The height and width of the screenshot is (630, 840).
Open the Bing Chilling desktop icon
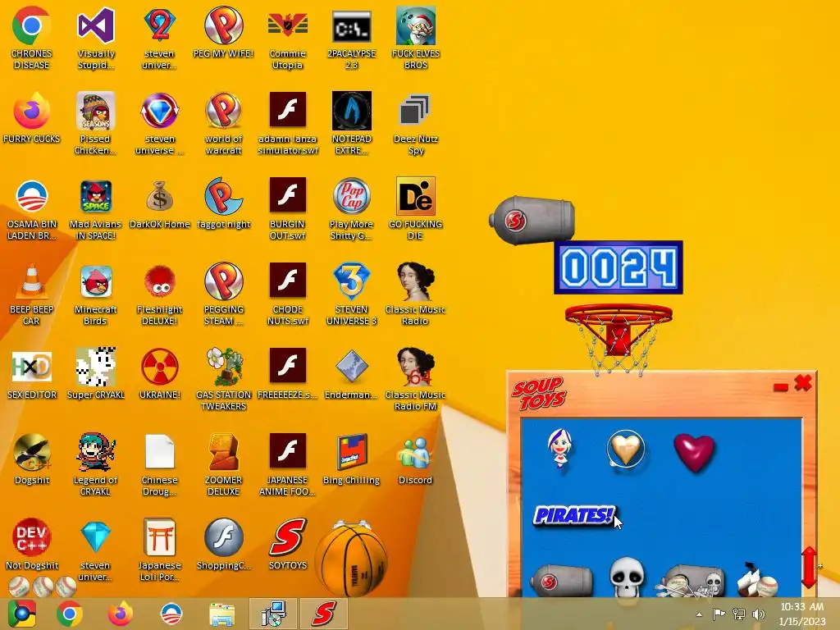coord(351,459)
